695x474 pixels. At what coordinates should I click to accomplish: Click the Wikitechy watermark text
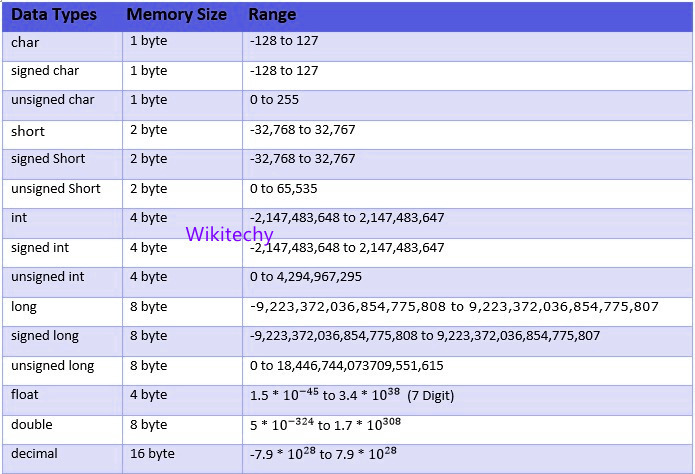pos(230,234)
